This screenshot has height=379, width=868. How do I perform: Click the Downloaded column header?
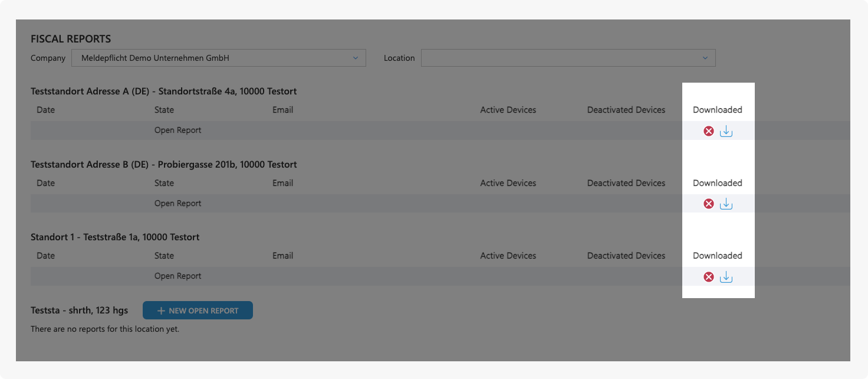coord(718,110)
